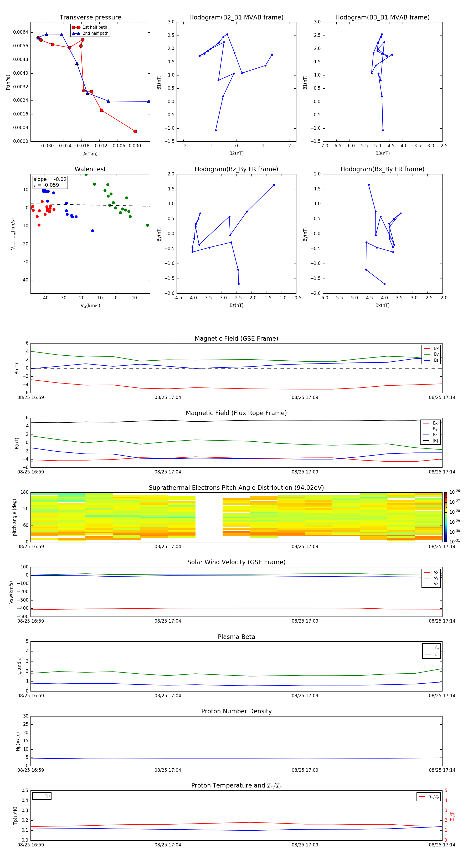Click the 'Hodogram(B3_B1 MVAB frame)' title
Viewport: 473px width, 868px height.
tap(382, 18)
